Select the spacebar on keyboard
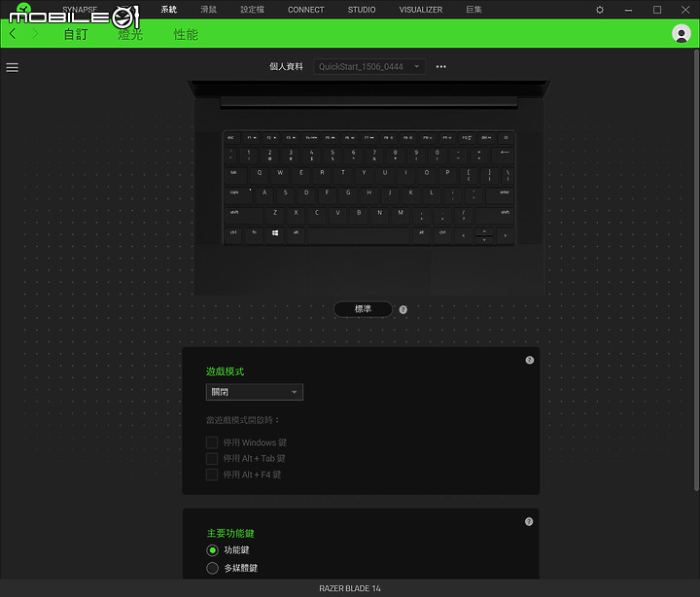The image size is (700, 597). [358, 235]
